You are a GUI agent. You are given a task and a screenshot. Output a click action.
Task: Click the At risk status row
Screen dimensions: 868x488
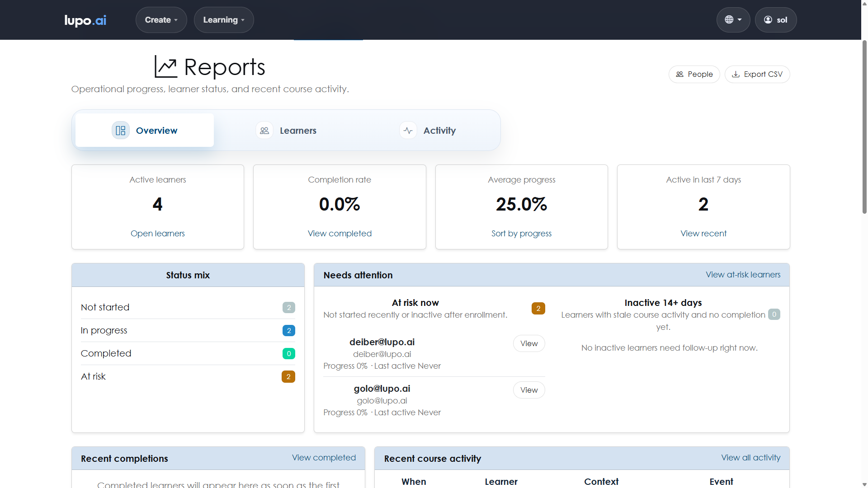[x=188, y=376]
